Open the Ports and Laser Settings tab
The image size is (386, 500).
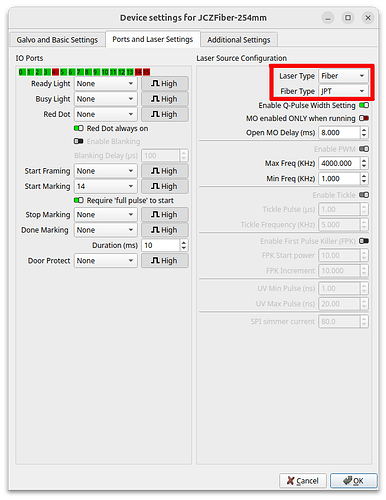[x=153, y=39]
